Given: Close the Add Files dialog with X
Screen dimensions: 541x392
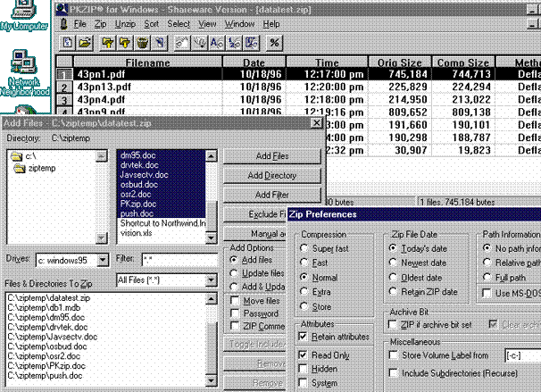Looking at the screenshot, I should (316, 123).
